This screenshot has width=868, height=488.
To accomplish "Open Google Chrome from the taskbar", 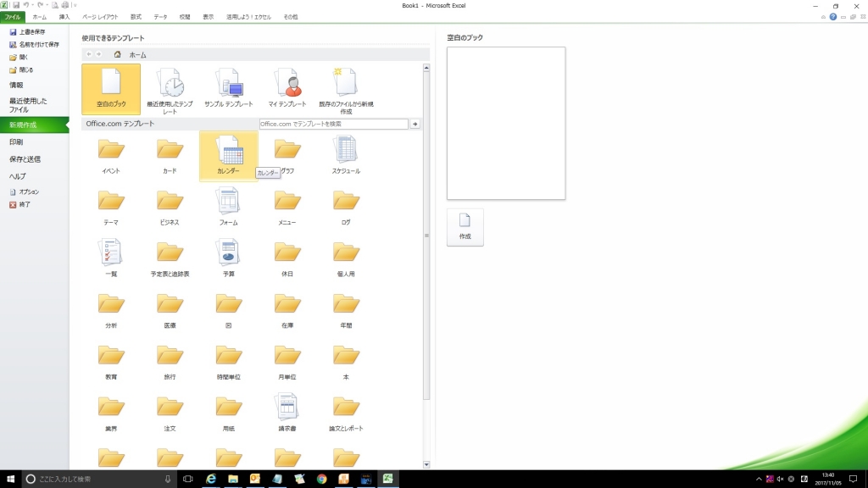I will pyautogui.click(x=321, y=479).
